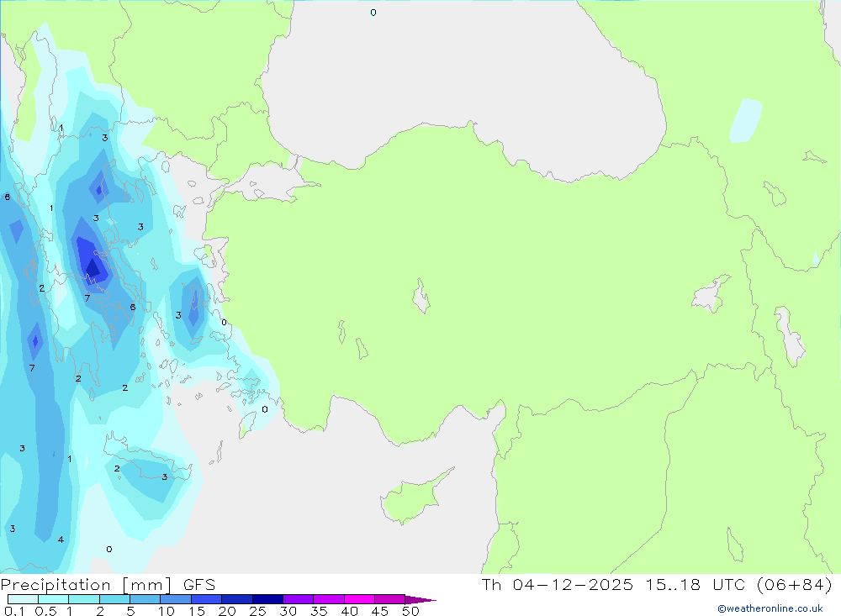Click the over-50 arrow tip of legend
Screen dimensions: 841x616
[x=420, y=600]
